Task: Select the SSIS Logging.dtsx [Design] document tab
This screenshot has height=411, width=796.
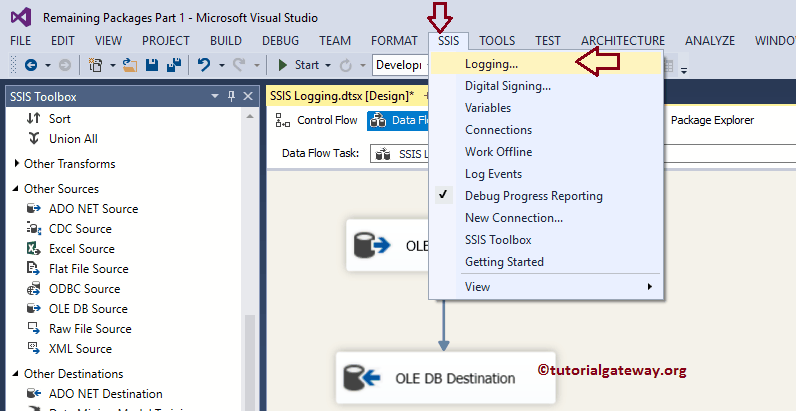Action: pyautogui.click(x=342, y=96)
